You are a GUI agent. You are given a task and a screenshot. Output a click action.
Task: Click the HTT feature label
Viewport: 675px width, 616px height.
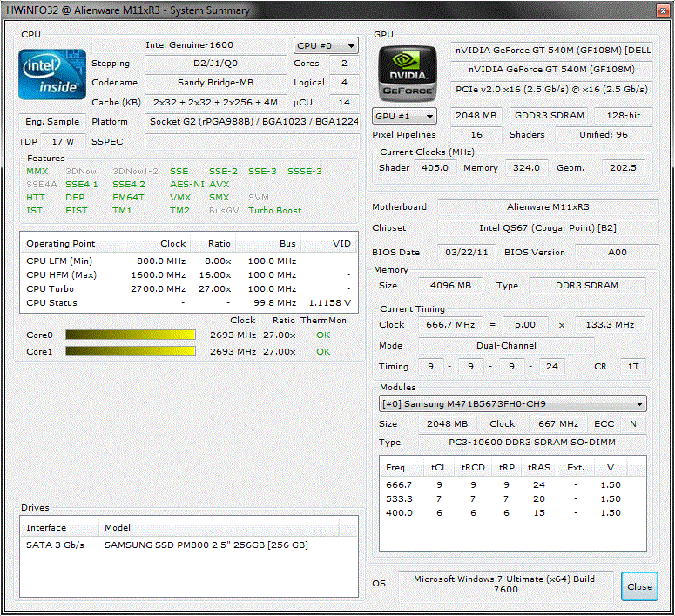(36, 197)
